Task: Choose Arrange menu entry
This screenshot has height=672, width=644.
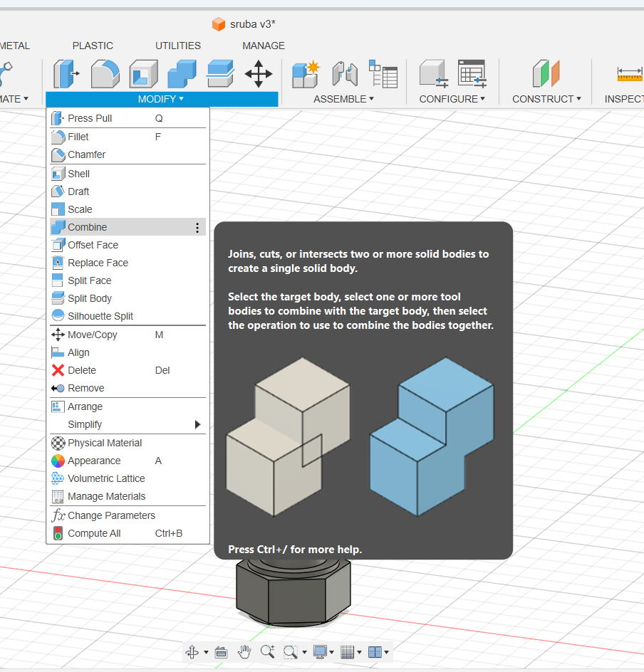Action: click(x=128, y=406)
